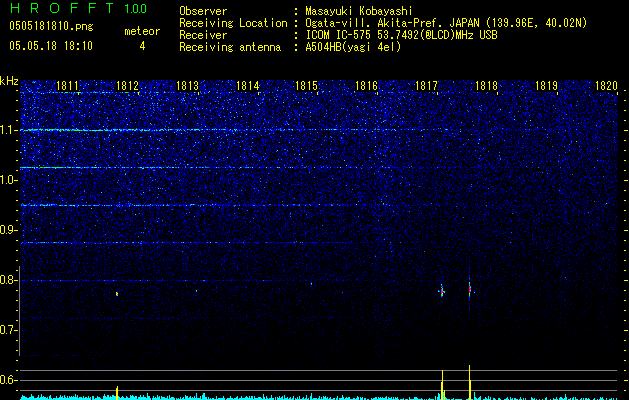The image size is (629, 400).
Task: Click the 'Receiving antenna' label
Action: tap(230, 47)
